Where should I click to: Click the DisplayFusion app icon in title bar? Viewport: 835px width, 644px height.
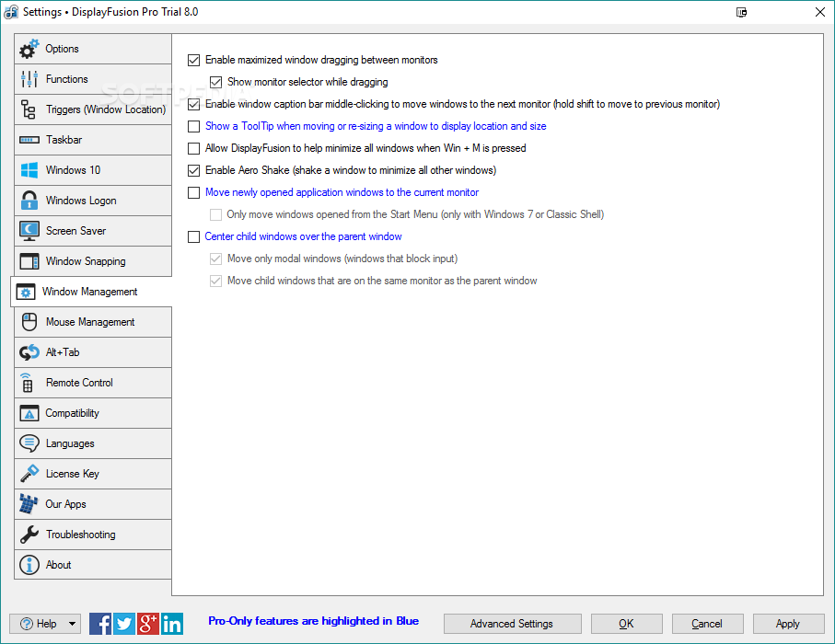click(x=11, y=12)
